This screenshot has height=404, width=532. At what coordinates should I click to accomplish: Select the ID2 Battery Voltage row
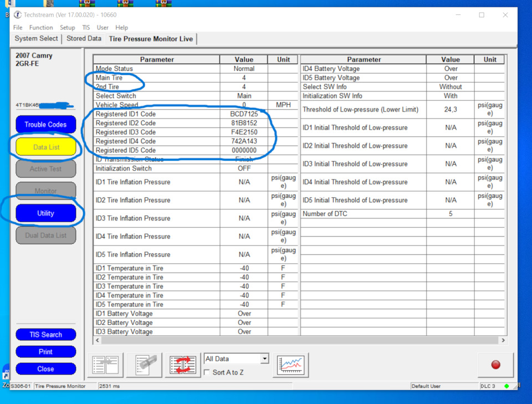[x=196, y=323]
